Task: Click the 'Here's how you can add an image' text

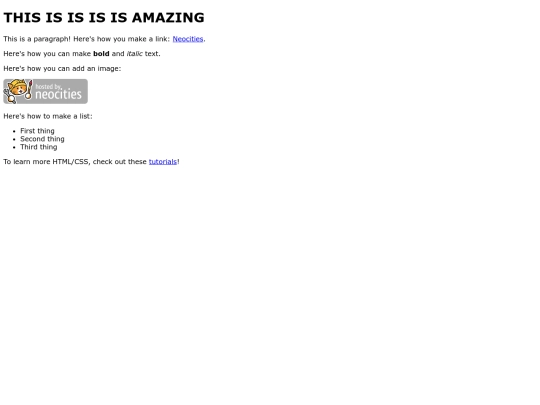Action: pyautogui.click(x=62, y=69)
